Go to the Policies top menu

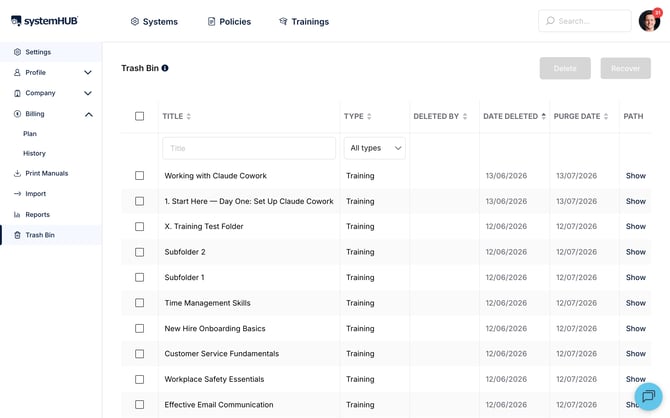coord(229,21)
